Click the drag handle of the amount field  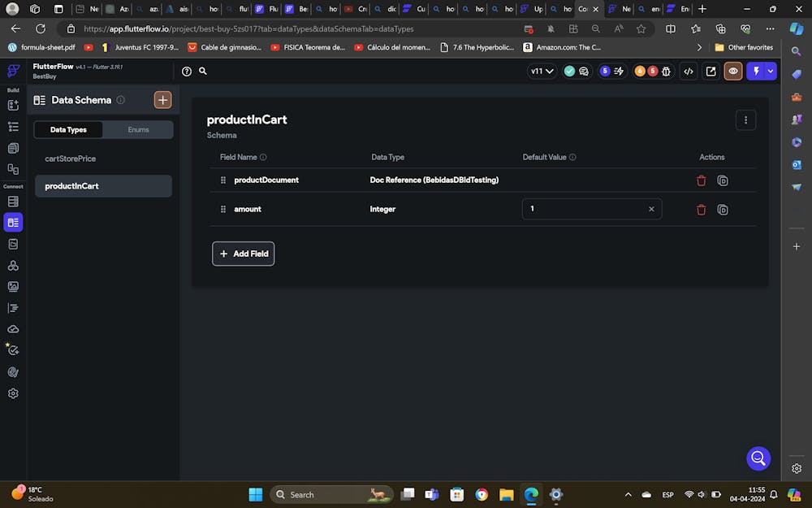(x=223, y=209)
